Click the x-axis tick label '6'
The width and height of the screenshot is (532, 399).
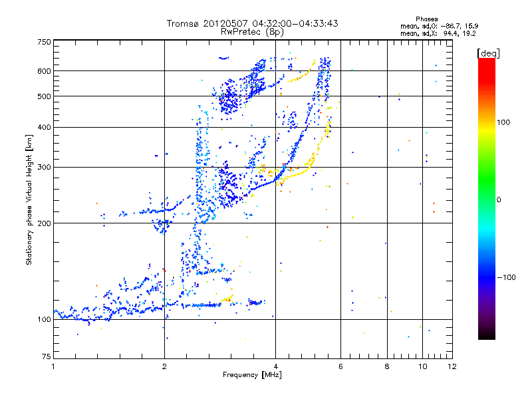point(340,366)
